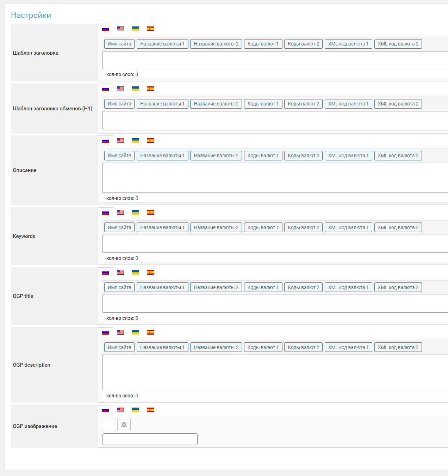Select US flag in OGP description row
Image resolution: width=448 pixels, height=476 pixels.
point(120,332)
